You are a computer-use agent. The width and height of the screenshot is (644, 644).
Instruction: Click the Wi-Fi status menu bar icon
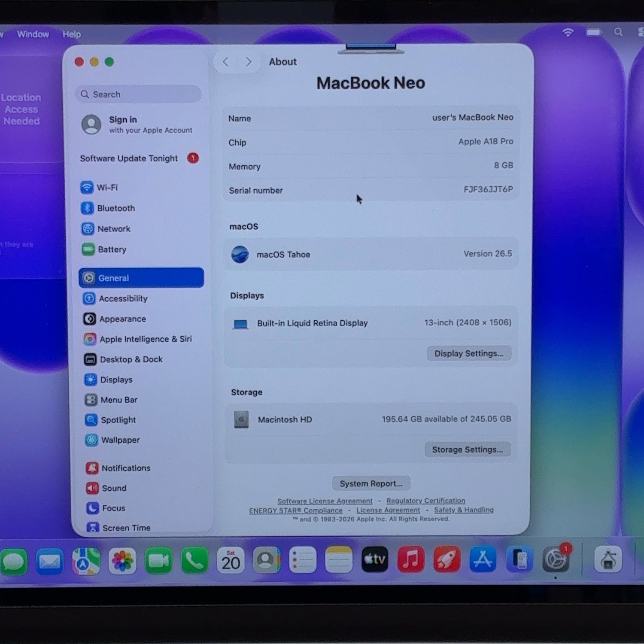pos(568,32)
